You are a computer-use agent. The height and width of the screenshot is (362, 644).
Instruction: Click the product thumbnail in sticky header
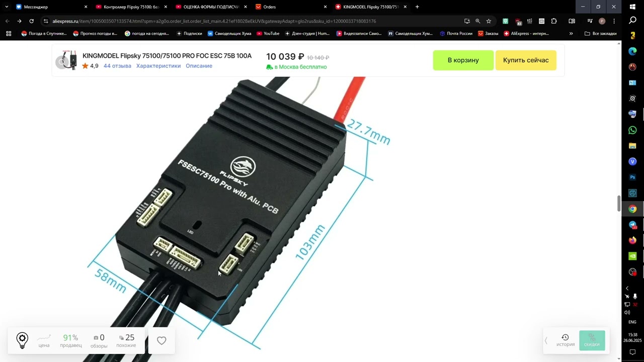tap(66, 60)
